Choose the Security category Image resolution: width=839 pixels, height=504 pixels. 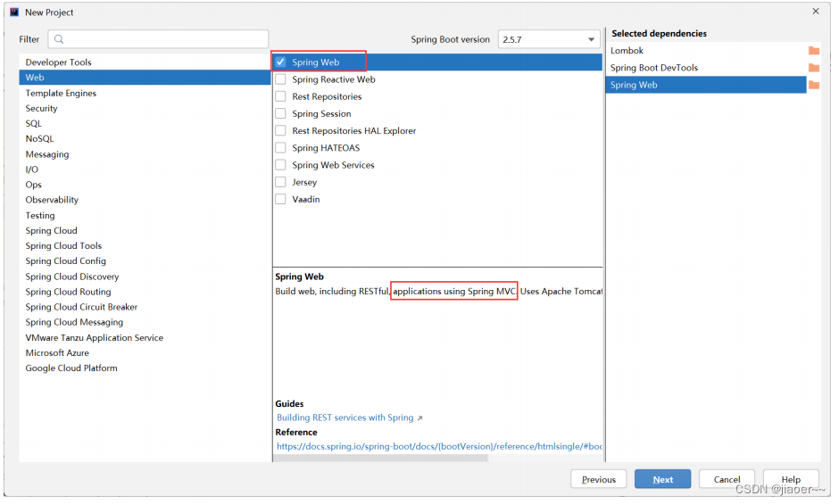[145, 108]
